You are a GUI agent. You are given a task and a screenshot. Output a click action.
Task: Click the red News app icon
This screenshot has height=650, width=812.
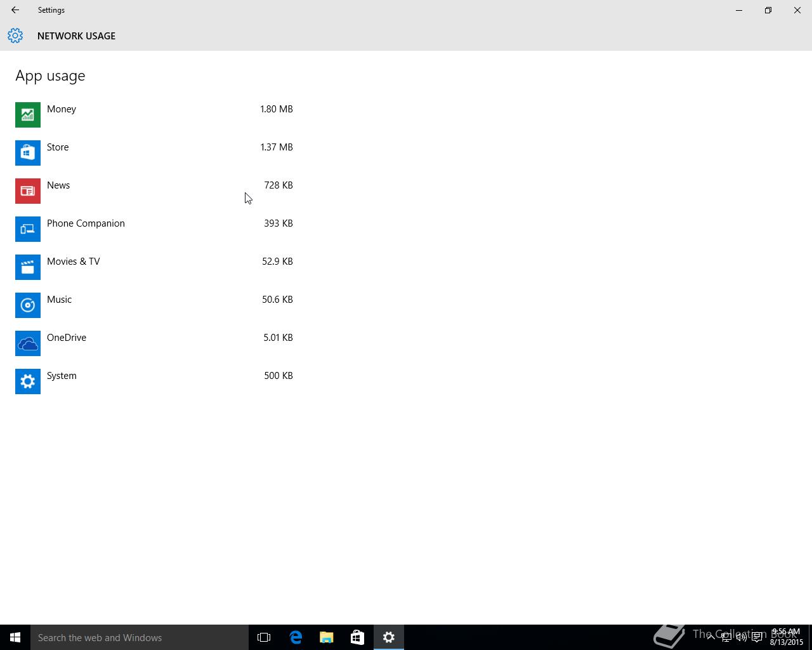click(x=28, y=191)
